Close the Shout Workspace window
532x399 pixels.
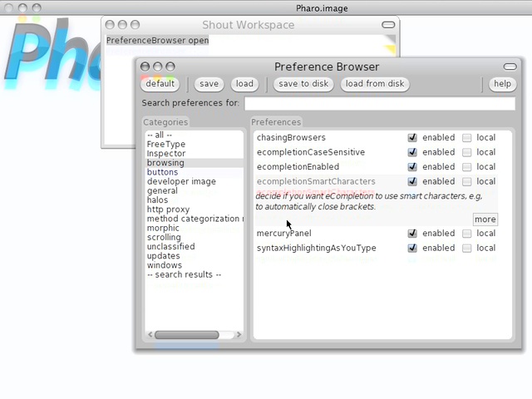(110, 25)
